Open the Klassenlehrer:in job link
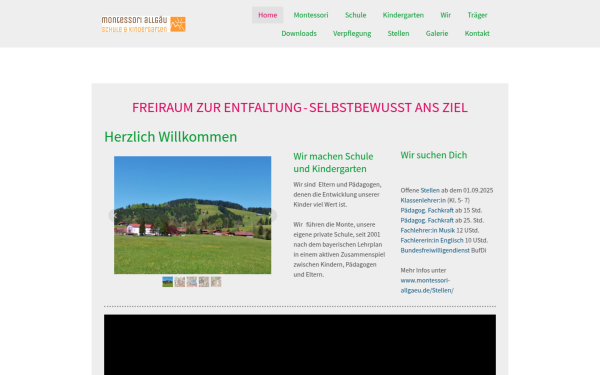The image size is (600, 375). coord(423,200)
